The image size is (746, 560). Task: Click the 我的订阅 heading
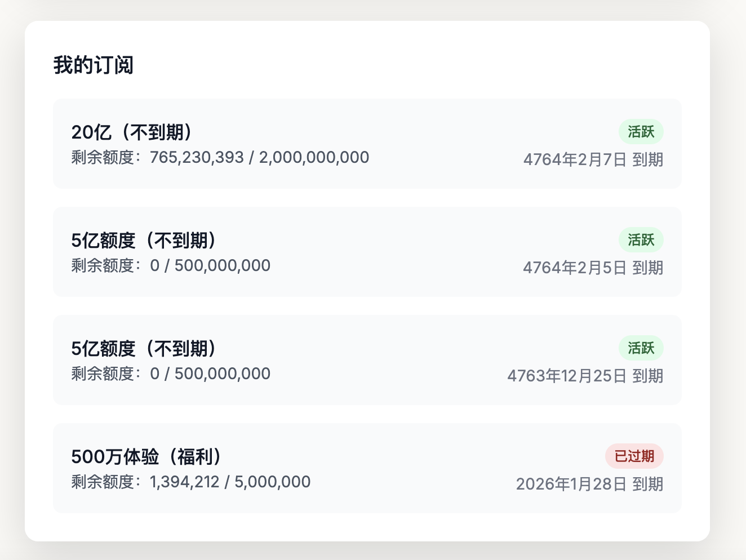(94, 65)
